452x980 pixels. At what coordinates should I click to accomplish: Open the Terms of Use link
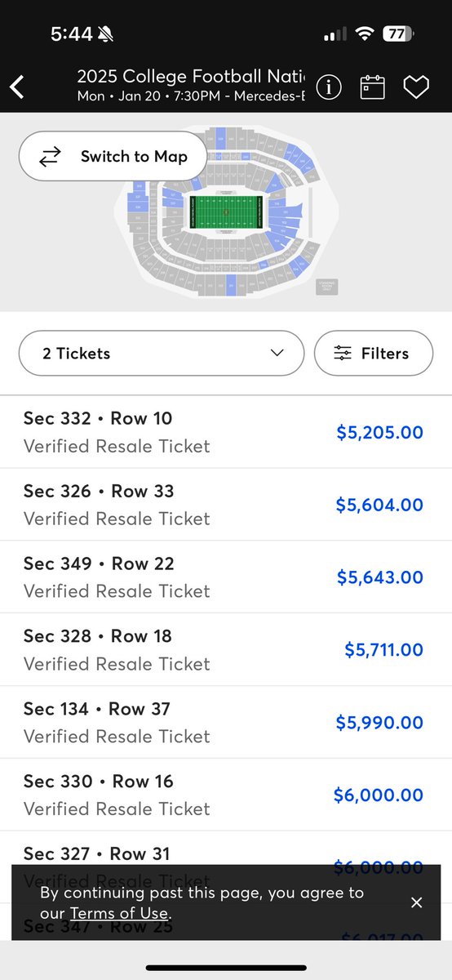119,913
